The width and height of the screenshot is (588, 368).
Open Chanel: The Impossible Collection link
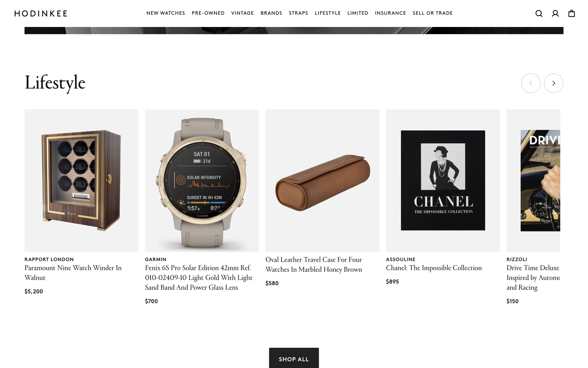434,268
